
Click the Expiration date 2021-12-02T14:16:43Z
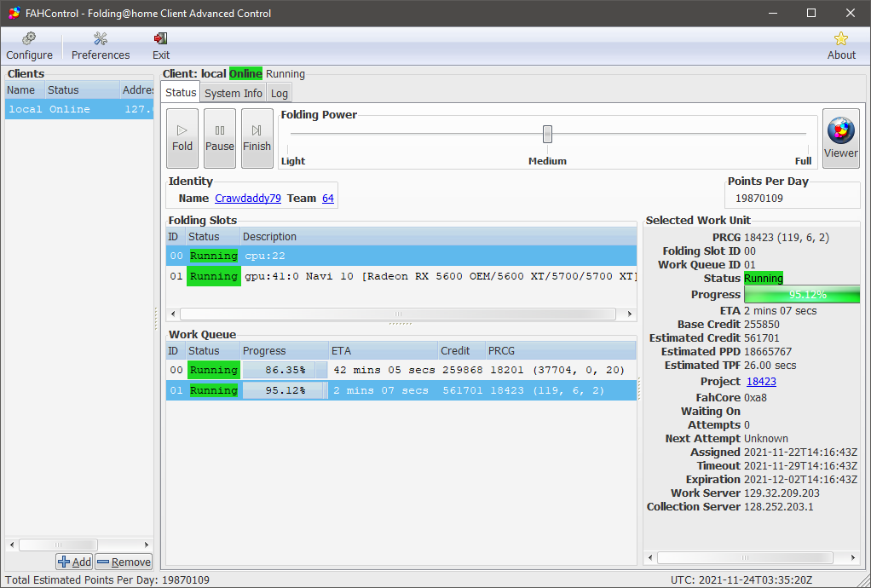tap(800, 480)
